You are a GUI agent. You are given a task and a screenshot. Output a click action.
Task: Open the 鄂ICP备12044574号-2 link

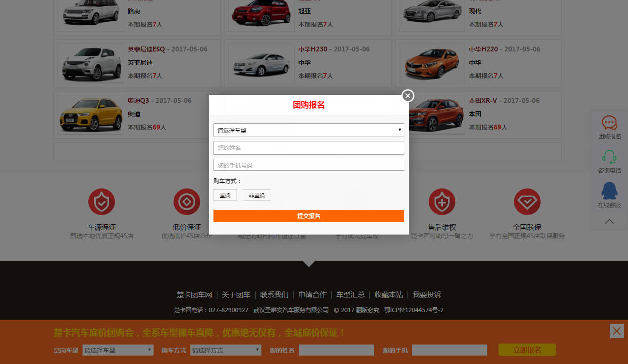[414, 310]
